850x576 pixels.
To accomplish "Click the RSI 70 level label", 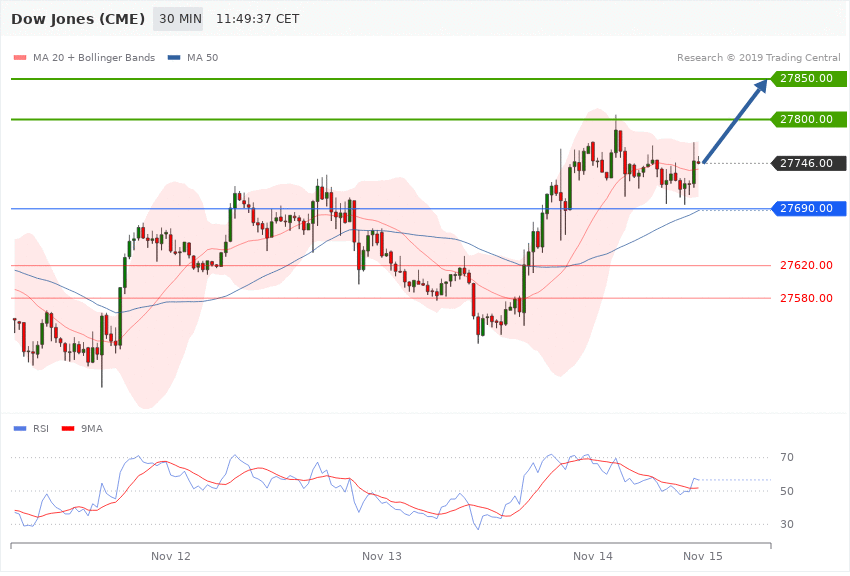I will tap(787, 457).
